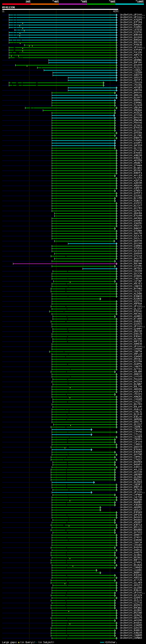Viewport: 146px width, 644px height.
Task: Click the cyan alignment bar of UniRef100_B1ZEE8
Action: point(73,482)
